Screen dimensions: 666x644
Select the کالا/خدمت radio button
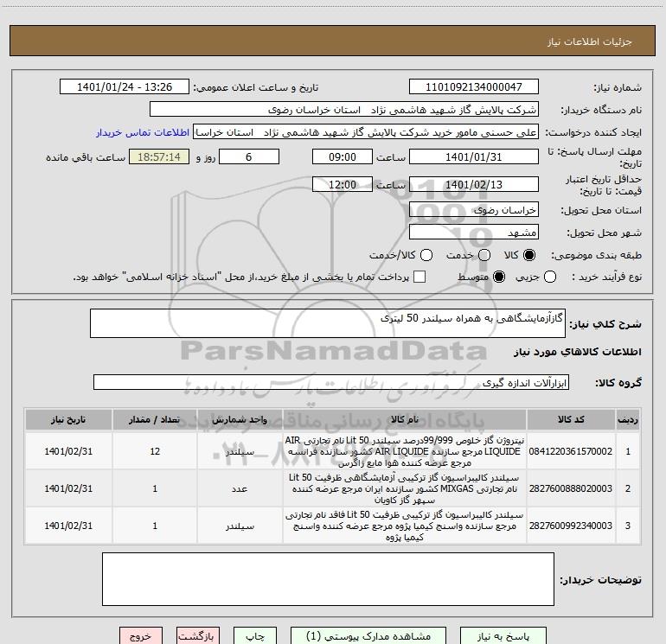coord(426,255)
